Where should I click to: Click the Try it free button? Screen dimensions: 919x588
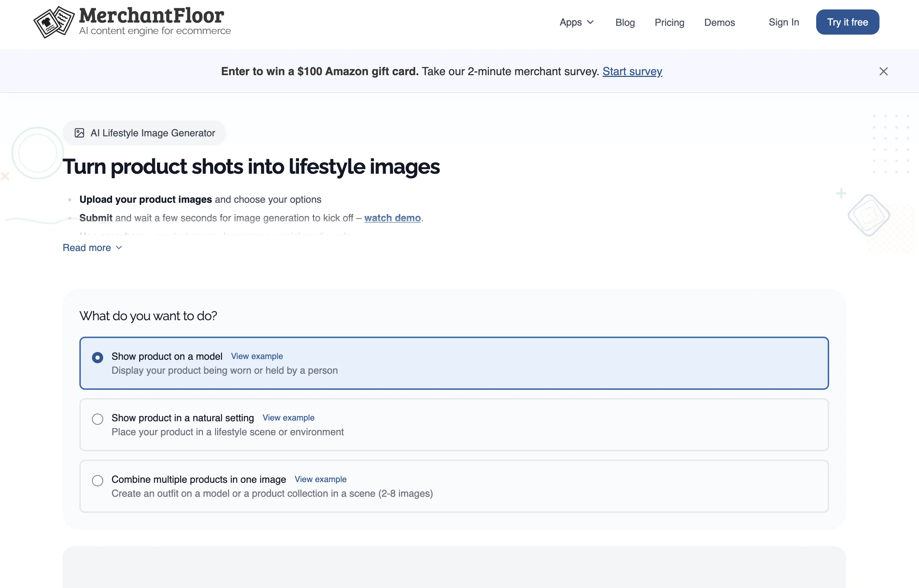coord(848,22)
